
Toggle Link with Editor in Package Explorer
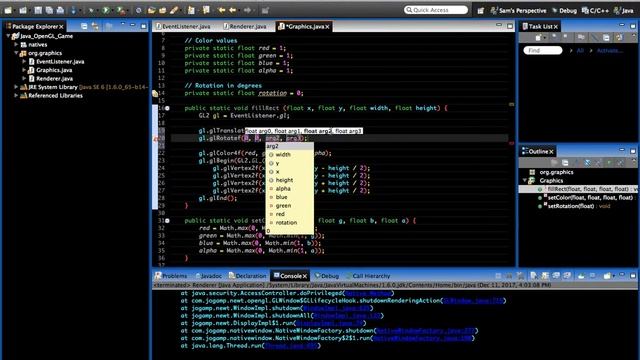point(95,26)
